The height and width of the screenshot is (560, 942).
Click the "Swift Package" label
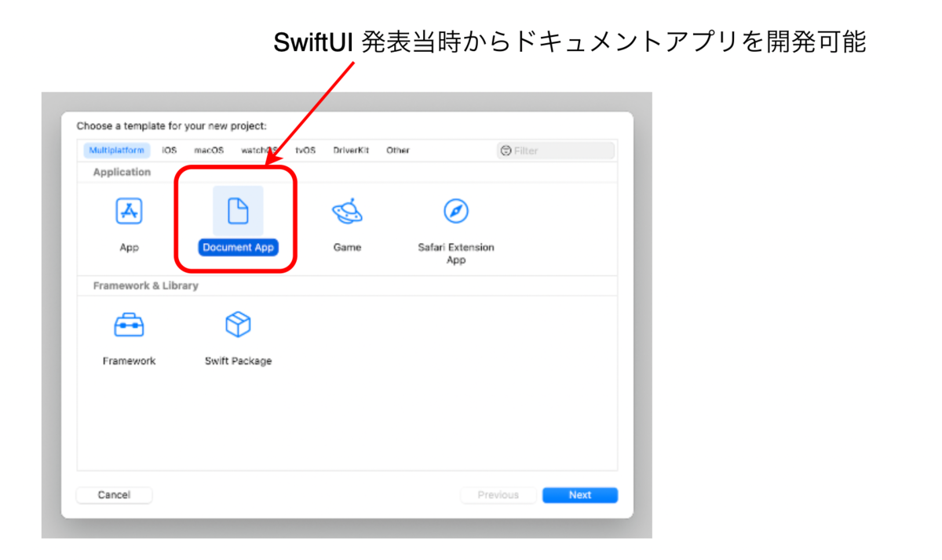coord(238,361)
